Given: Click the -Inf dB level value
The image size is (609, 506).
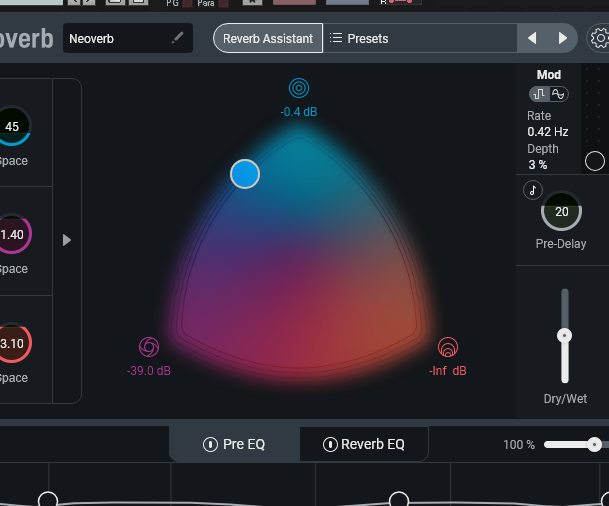Looking at the screenshot, I should pyautogui.click(x=448, y=371).
